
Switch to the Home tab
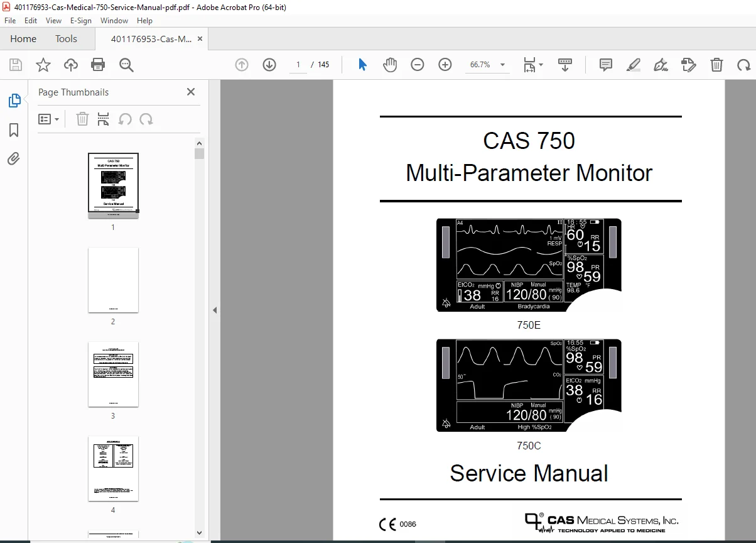(23, 39)
